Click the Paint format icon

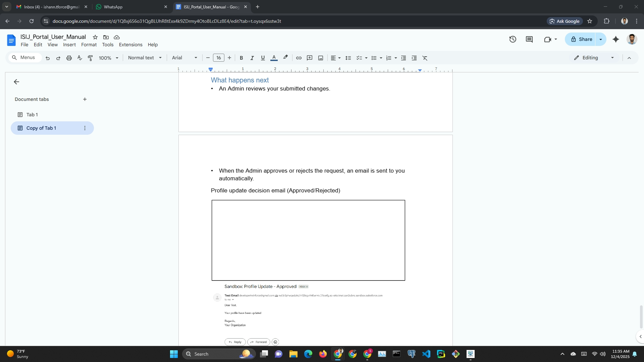tap(90, 58)
